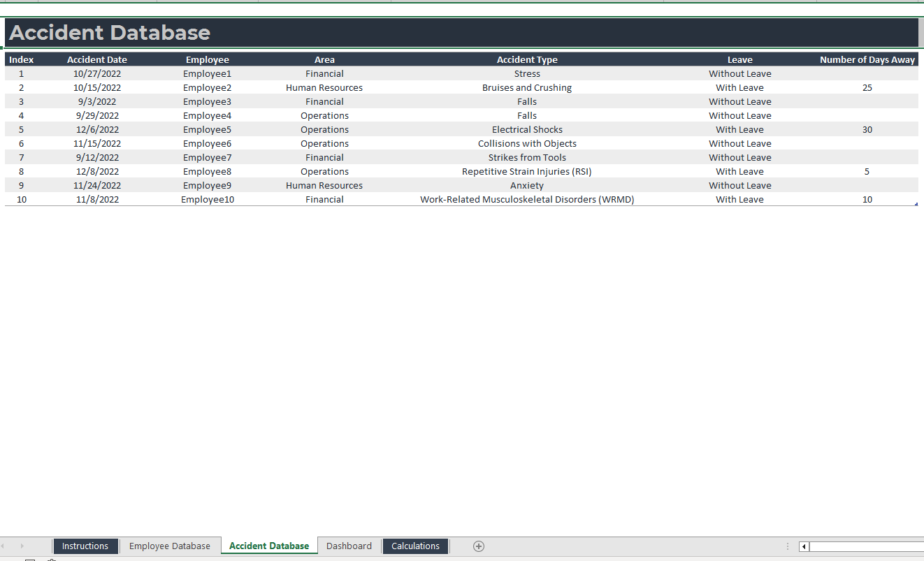Switch to the Employee Database tab

[x=170, y=546]
